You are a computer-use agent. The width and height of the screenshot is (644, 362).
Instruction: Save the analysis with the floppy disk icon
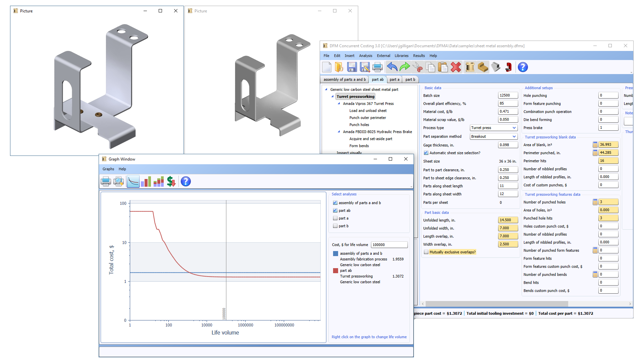pyautogui.click(x=352, y=67)
